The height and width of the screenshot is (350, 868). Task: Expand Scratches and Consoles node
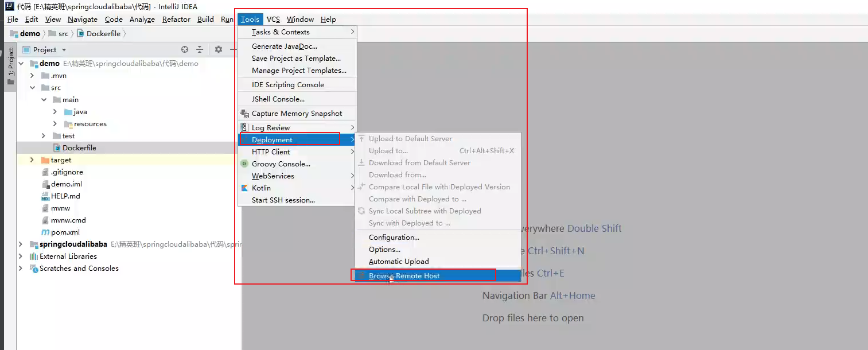21,269
